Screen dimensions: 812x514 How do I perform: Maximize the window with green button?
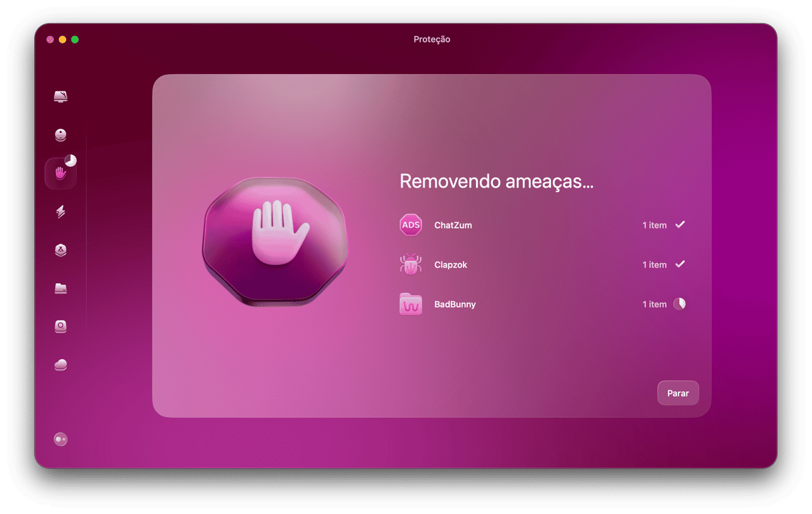(x=75, y=39)
